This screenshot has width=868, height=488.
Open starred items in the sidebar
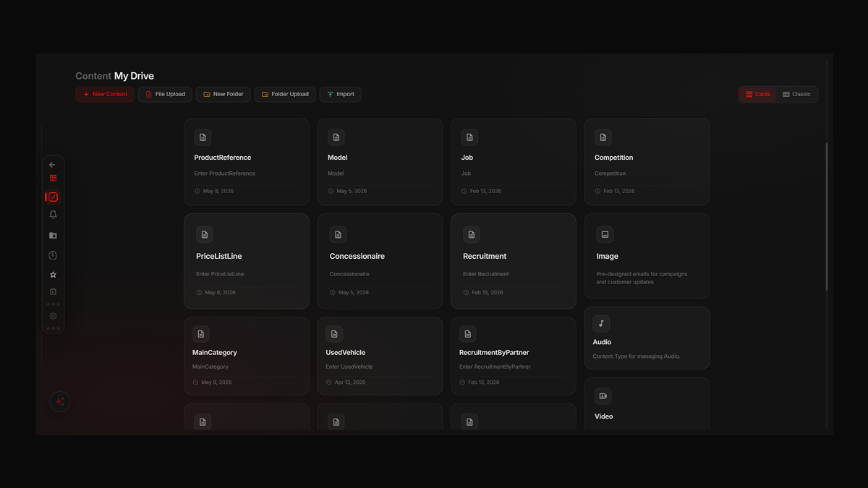pyautogui.click(x=53, y=275)
